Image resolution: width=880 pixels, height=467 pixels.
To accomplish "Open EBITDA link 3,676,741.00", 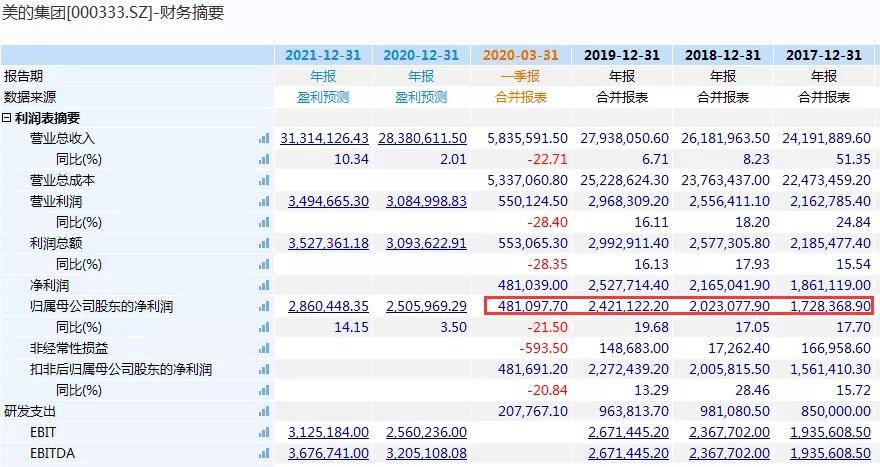I will pos(328,454).
